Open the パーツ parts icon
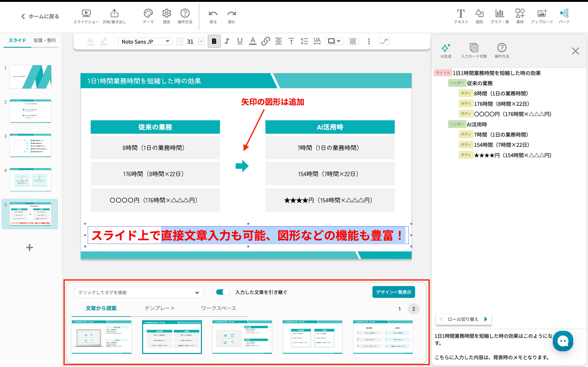This screenshot has width=588, height=367. [564, 13]
